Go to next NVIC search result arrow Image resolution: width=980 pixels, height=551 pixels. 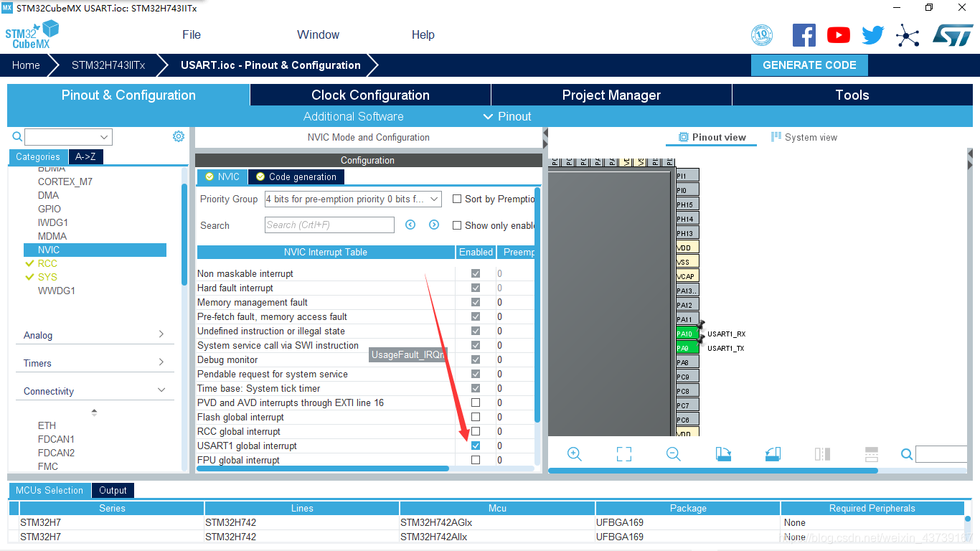coord(434,225)
